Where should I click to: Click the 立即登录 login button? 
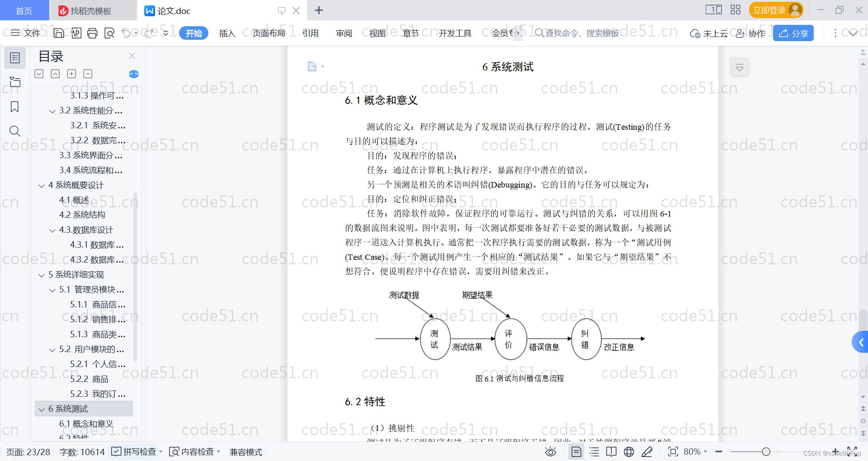coord(776,10)
